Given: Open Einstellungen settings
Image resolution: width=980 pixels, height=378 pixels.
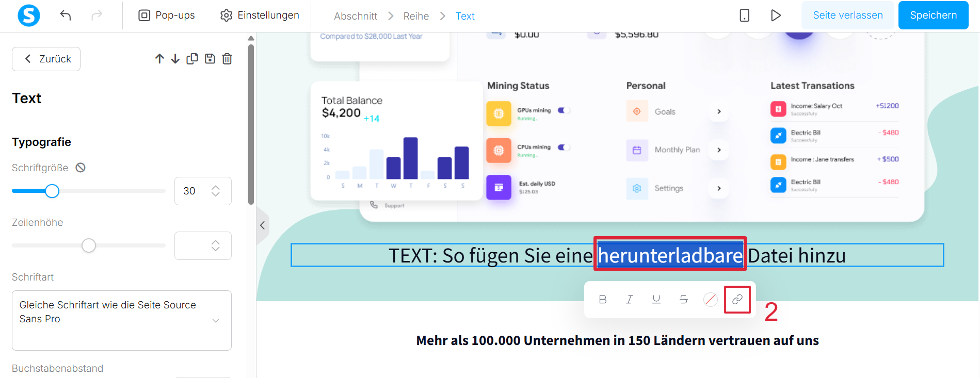Looking at the screenshot, I should point(260,15).
